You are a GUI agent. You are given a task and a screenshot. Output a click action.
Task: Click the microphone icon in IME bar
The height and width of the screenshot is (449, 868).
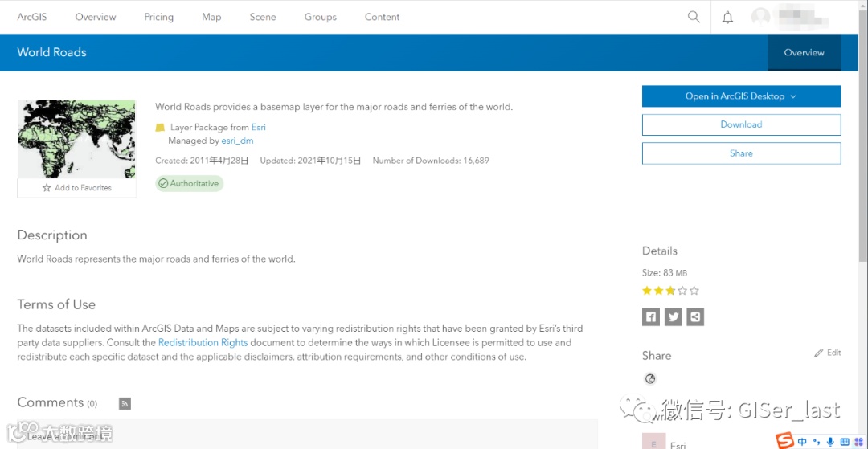[829, 441]
